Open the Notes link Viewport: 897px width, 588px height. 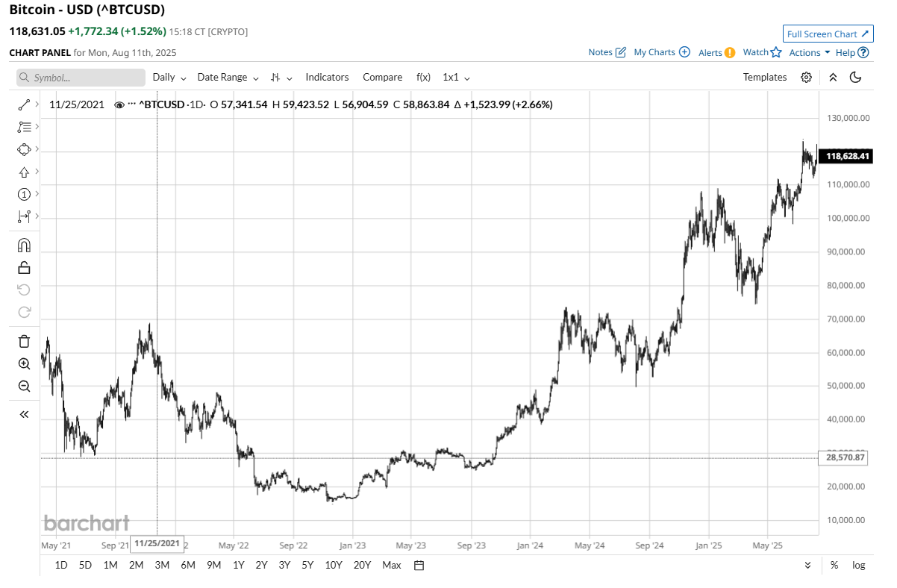(607, 52)
